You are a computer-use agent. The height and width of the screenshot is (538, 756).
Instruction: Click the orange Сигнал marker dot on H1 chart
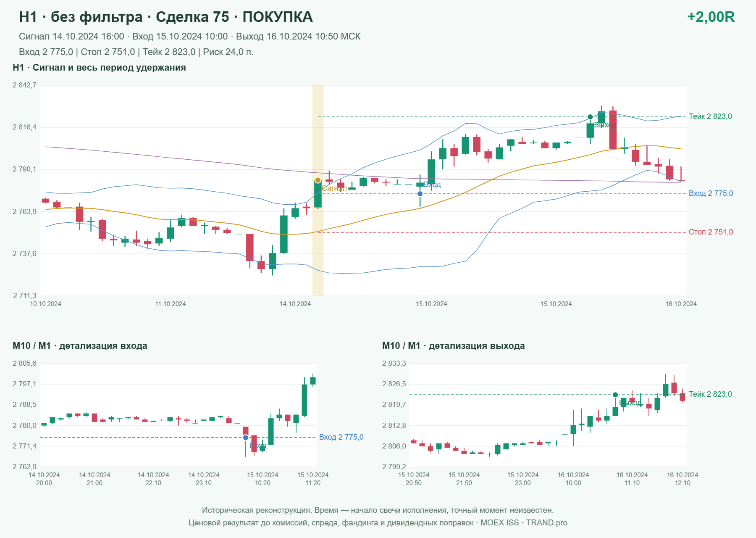[318, 180]
